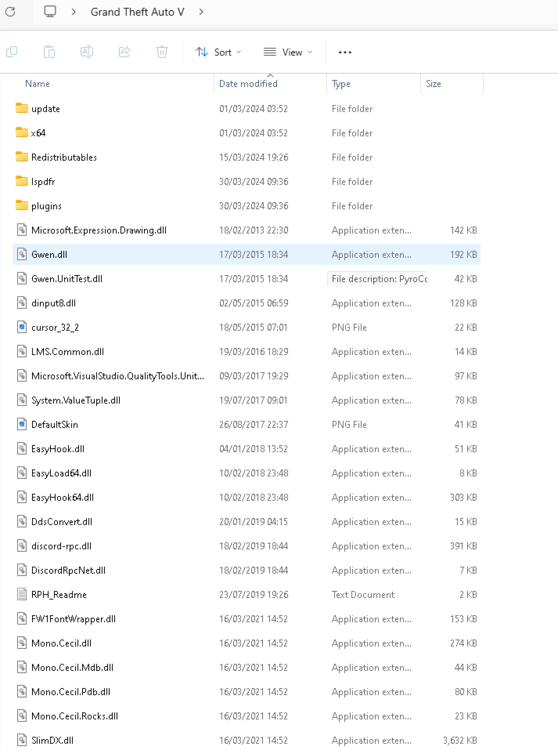Click the This PC monitor icon in breadcrumb
This screenshot has height=750, width=558.
50,11
